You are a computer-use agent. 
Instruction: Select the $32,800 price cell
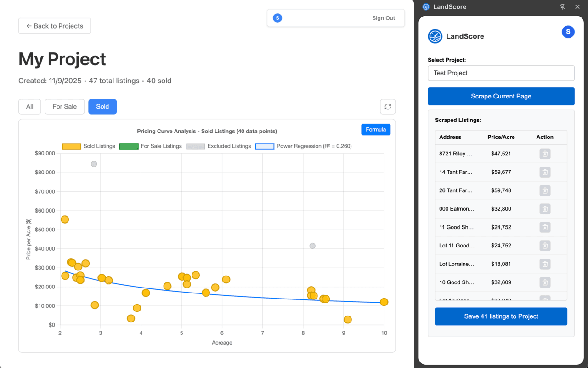tap(501, 209)
